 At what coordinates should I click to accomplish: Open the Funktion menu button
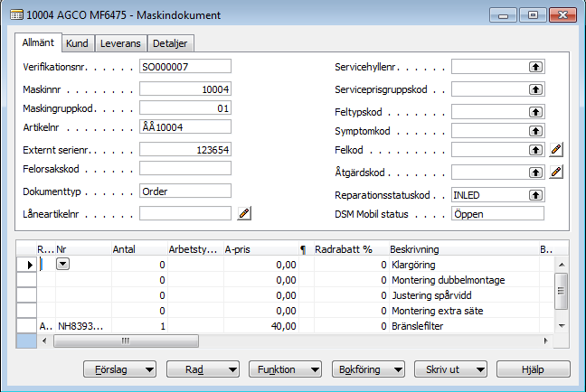[x=285, y=369]
